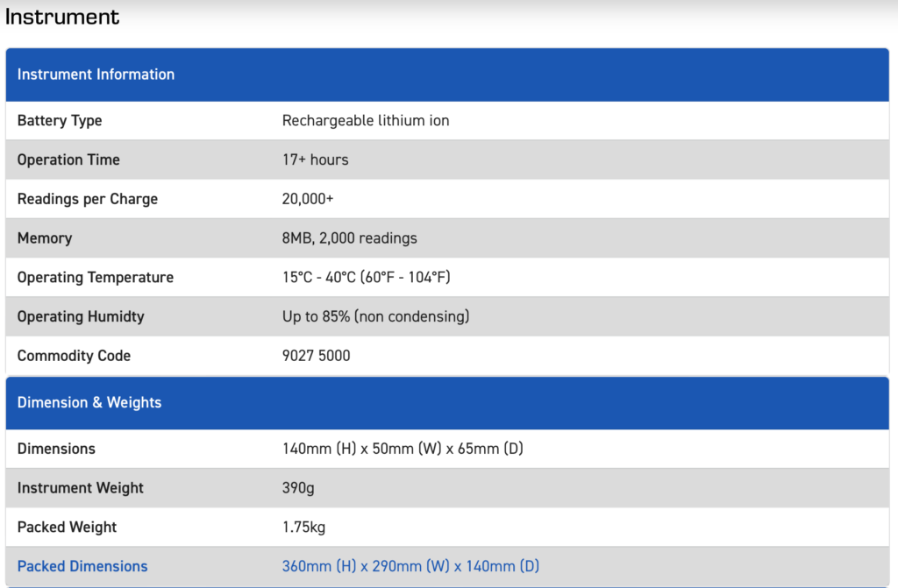The height and width of the screenshot is (588, 898).
Task: Select the Up to 85% humidity value
Action: (x=375, y=316)
